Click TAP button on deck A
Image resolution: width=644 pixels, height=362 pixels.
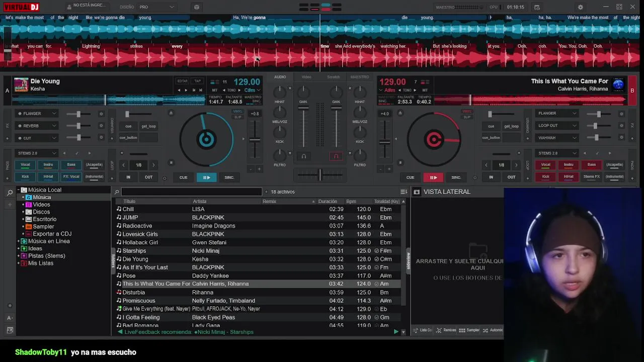click(x=198, y=81)
